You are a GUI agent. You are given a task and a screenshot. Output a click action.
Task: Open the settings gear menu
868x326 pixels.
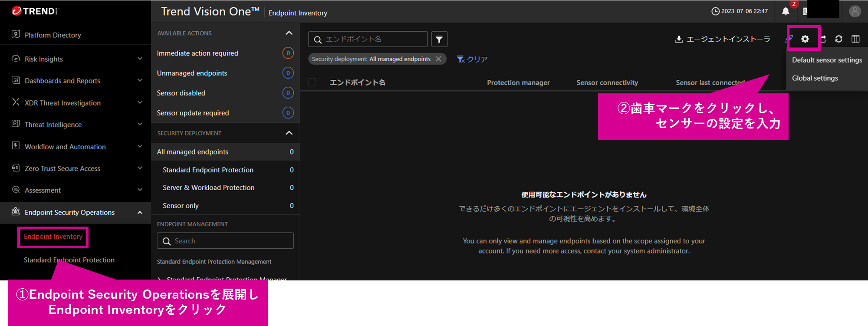pos(805,39)
